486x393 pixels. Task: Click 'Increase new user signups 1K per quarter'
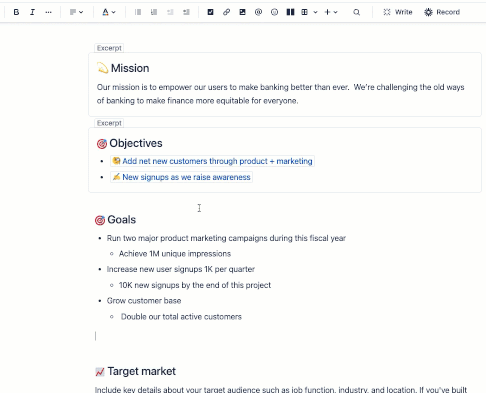pyautogui.click(x=181, y=269)
